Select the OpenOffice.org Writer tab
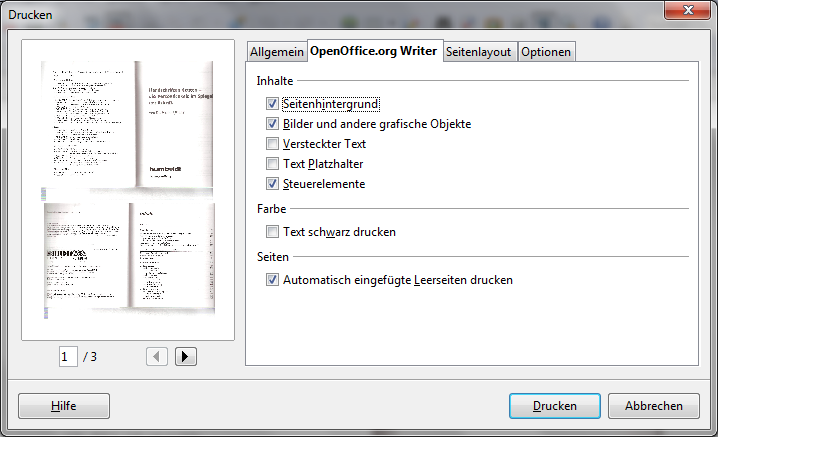This screenshot has height=460, width=819. point(373,51)
